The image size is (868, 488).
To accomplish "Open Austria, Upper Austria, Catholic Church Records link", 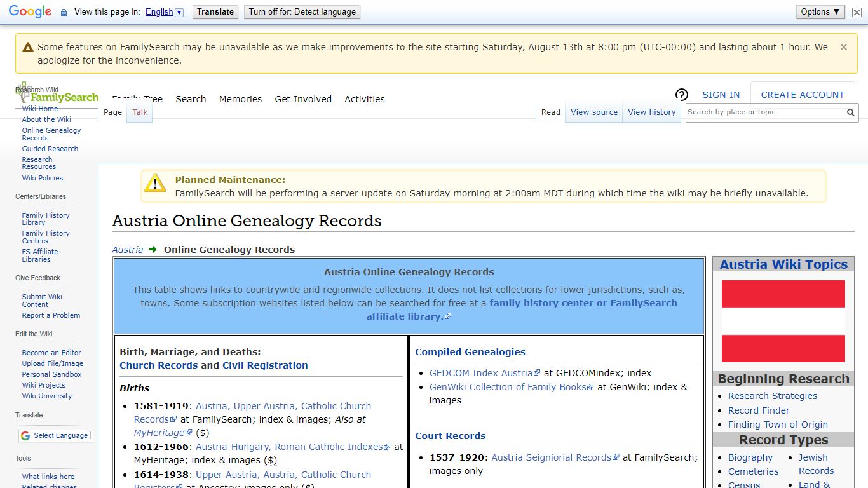I will click(252, 412).
